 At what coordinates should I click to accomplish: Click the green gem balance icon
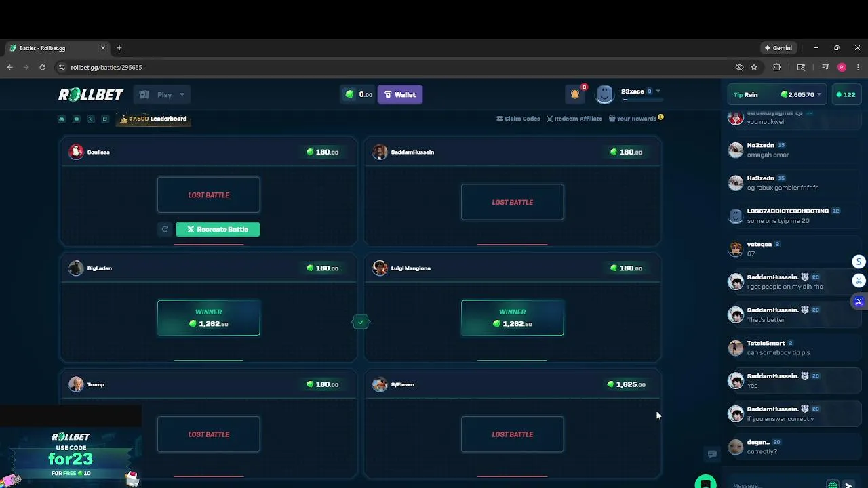[x=350, y=94]
